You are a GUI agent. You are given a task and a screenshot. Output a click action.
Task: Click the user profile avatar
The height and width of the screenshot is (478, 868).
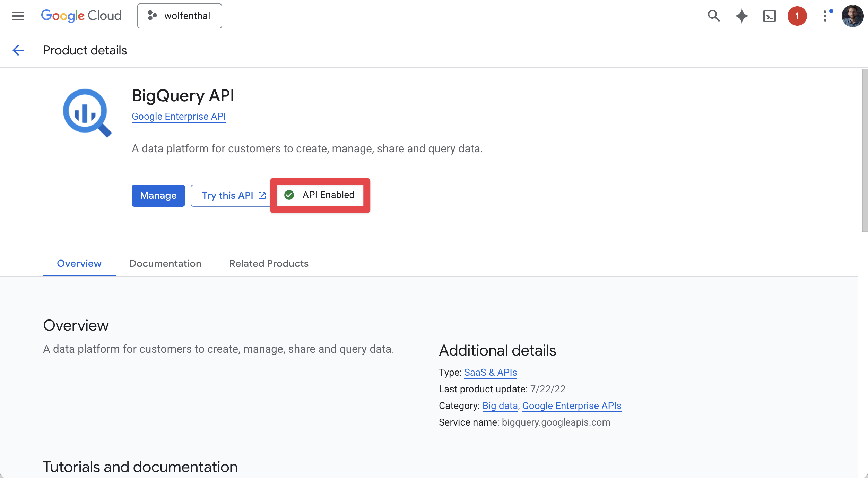(852, 16)
